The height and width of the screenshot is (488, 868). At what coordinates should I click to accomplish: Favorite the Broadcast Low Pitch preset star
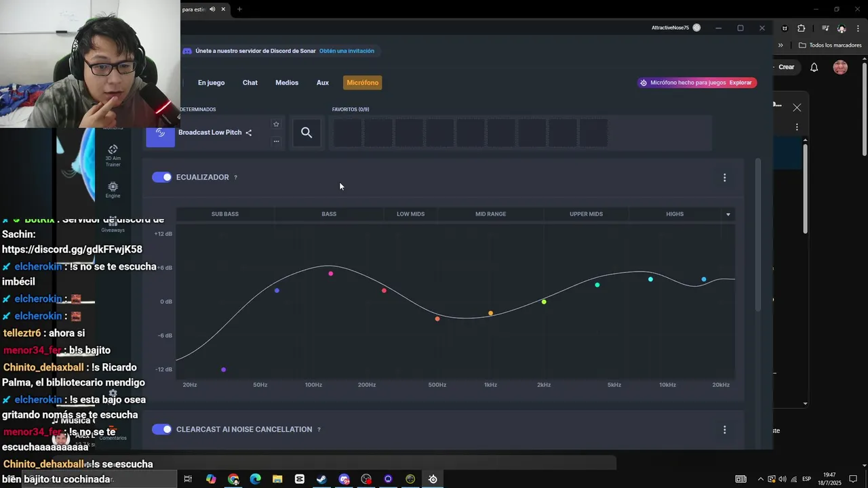tap(276, 124)
